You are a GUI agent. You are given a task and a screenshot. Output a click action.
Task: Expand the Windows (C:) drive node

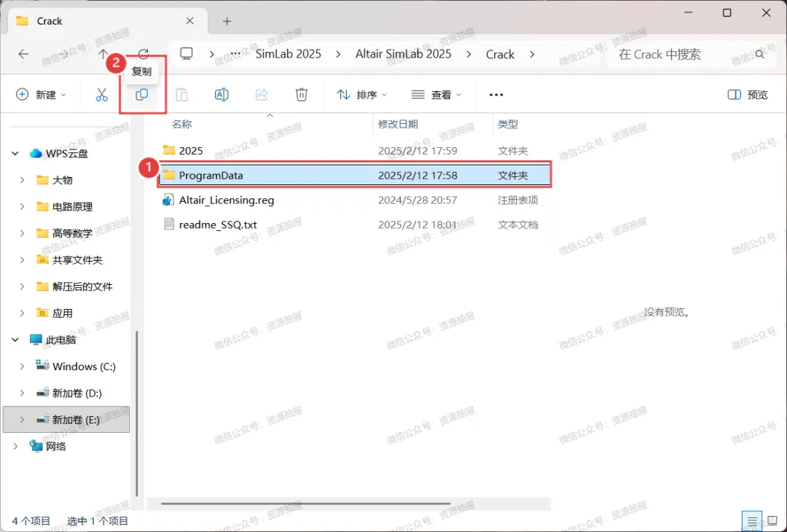(22, 367)
